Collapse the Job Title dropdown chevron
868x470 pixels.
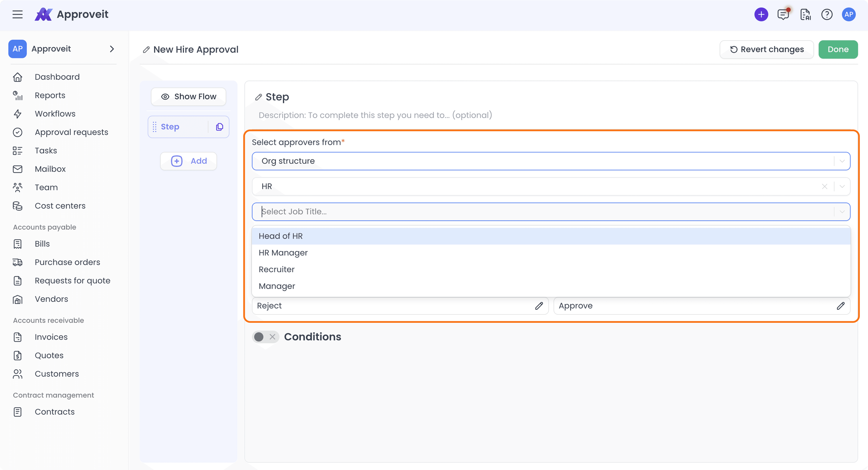842,212
